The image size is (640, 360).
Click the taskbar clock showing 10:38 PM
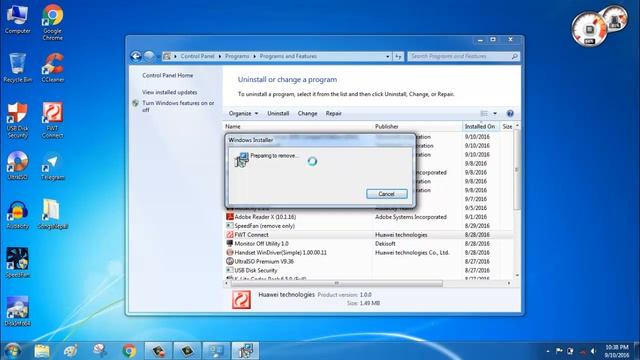[x=617, y=351]
